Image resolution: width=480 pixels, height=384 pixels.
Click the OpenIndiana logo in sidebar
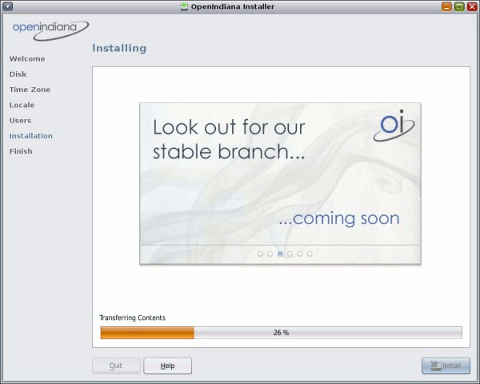pyautogui.click(x=50, y=31)
